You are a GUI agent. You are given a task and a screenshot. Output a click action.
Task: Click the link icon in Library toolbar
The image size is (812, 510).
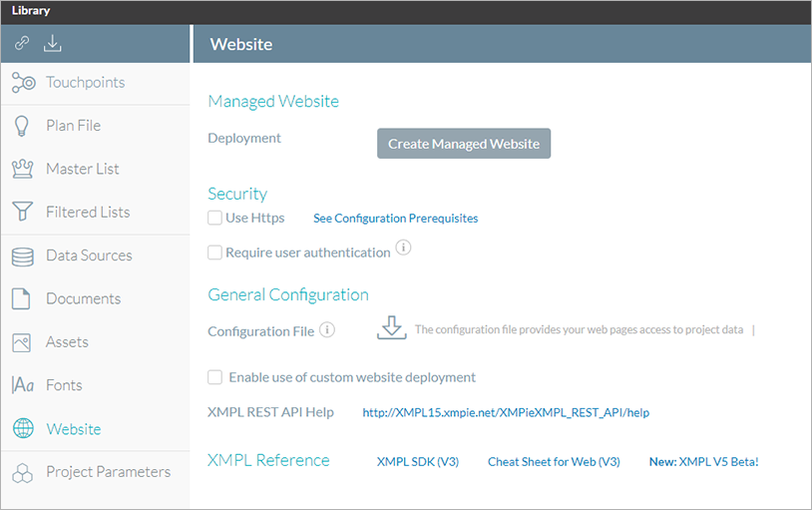tap(22, 43)
